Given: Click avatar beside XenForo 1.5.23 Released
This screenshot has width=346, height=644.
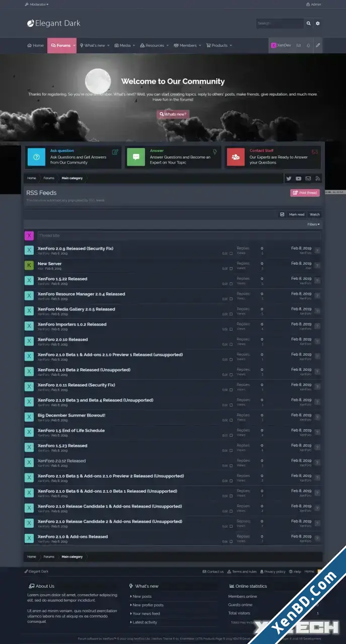Looking at the screenshot, I should tap(29, 448).
